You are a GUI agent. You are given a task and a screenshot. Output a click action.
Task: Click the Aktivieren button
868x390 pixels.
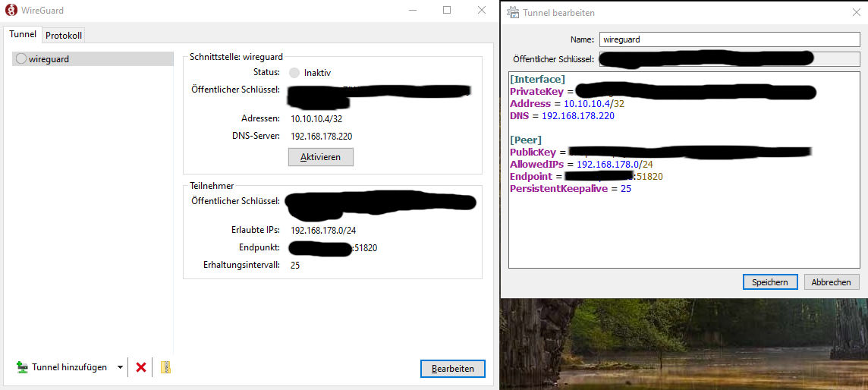click(320, 157)
